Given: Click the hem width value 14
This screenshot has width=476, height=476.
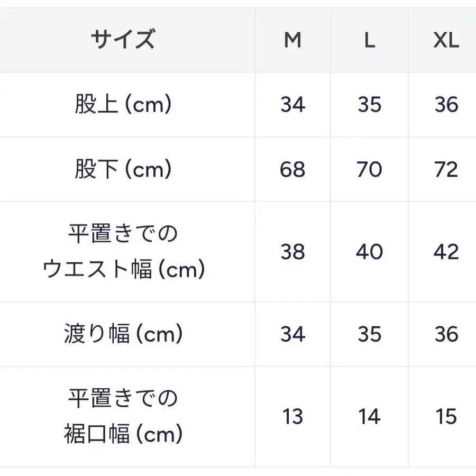Looking at the screenshot, I should pos(369,417).
